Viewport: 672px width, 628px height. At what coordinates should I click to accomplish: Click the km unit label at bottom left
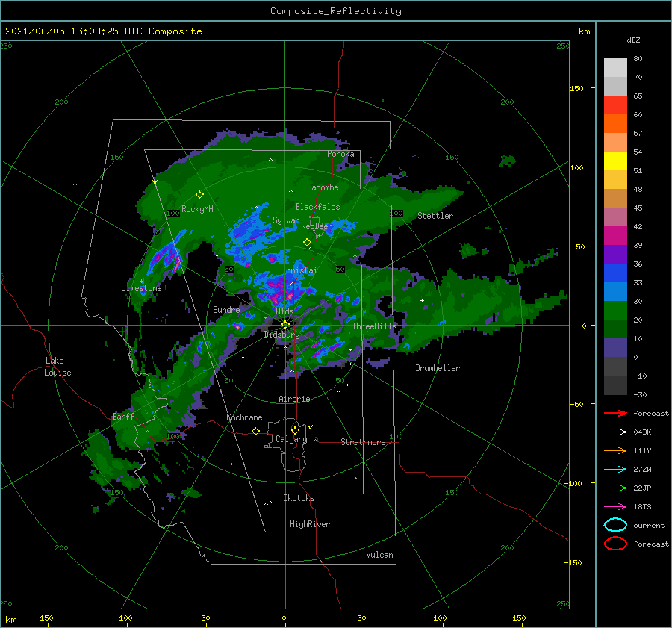tap(10, 620)
